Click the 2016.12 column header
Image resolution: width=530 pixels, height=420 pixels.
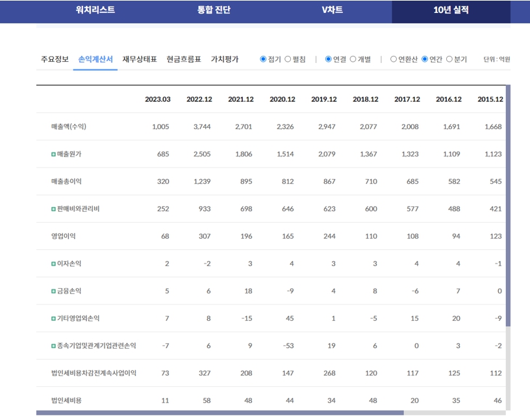pyautogui.click(x=449, y=99)
